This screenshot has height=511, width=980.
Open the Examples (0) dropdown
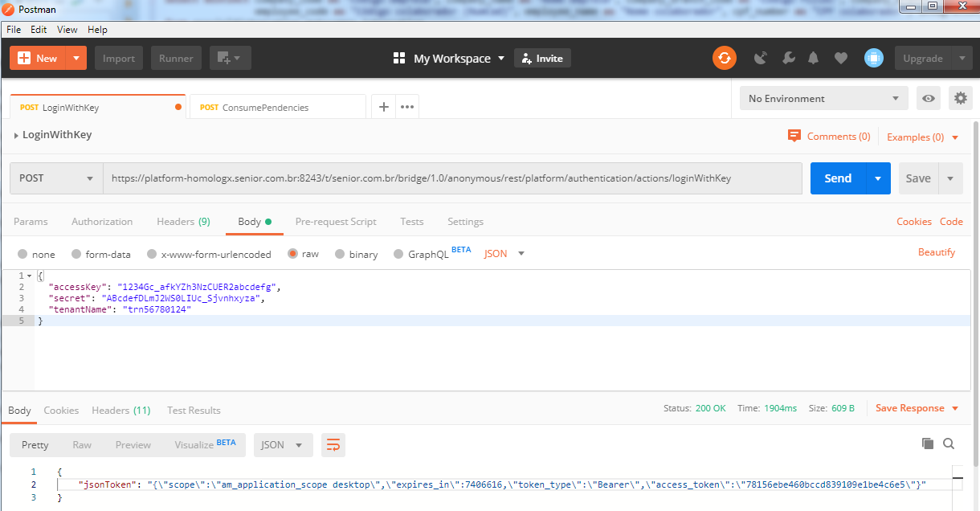click(x=923, y=137)
